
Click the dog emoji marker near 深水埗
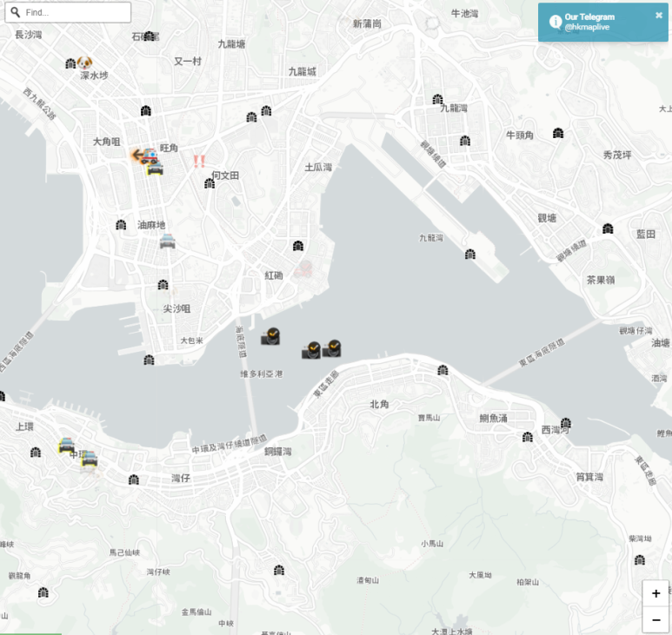coord(84,63)
